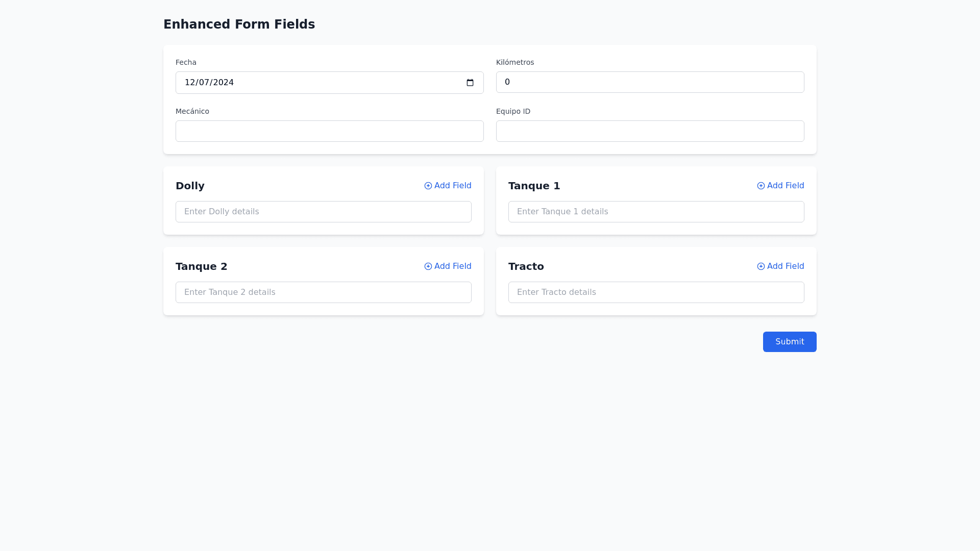
Task: Click the plus icon beside Tracto's Add Field
Action: tap(761, 266)
